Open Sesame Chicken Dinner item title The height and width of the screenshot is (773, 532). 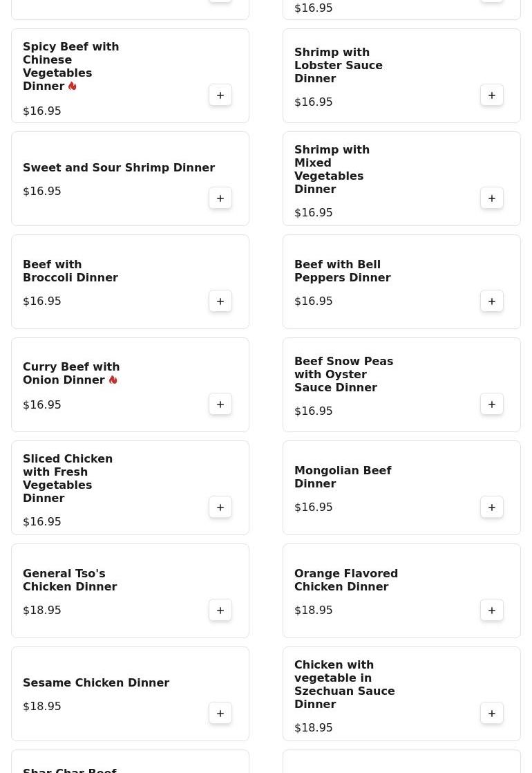click(x=96, y=683)
